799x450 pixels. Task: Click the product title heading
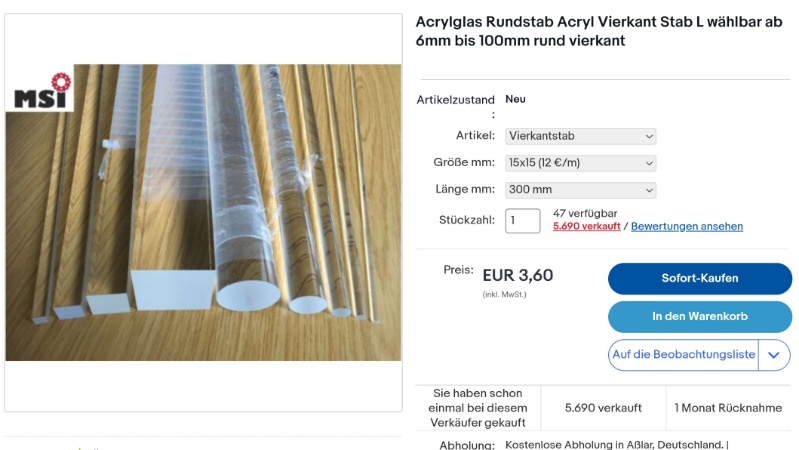[599, 32]
